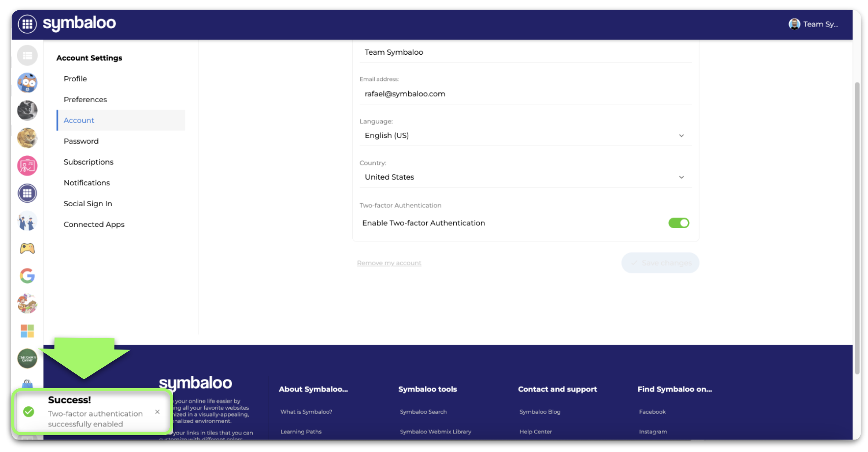The height and width of the screenshot is (452, 868).
Task: Open Learning Paths footer link
Action: [x=301, y=432]
